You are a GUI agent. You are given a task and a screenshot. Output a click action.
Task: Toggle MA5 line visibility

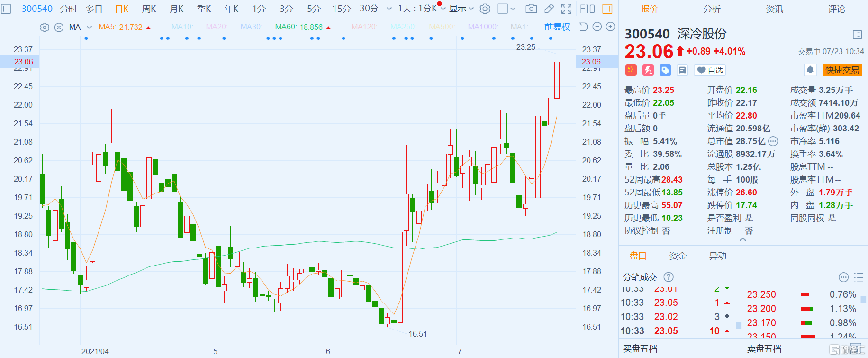pyautogui.click(x=125, y=27)
